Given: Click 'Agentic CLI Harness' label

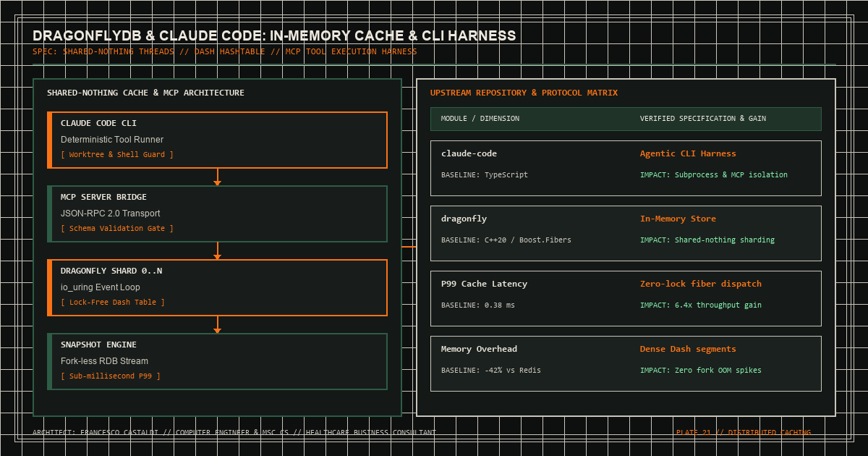Looking at the screenshot, I should pos(688,153).
